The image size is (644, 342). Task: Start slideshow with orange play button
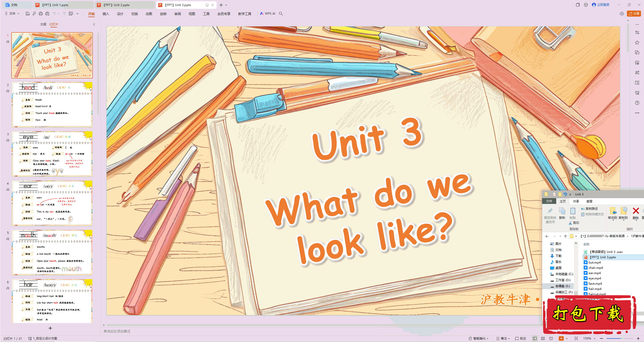click(561, 338)
